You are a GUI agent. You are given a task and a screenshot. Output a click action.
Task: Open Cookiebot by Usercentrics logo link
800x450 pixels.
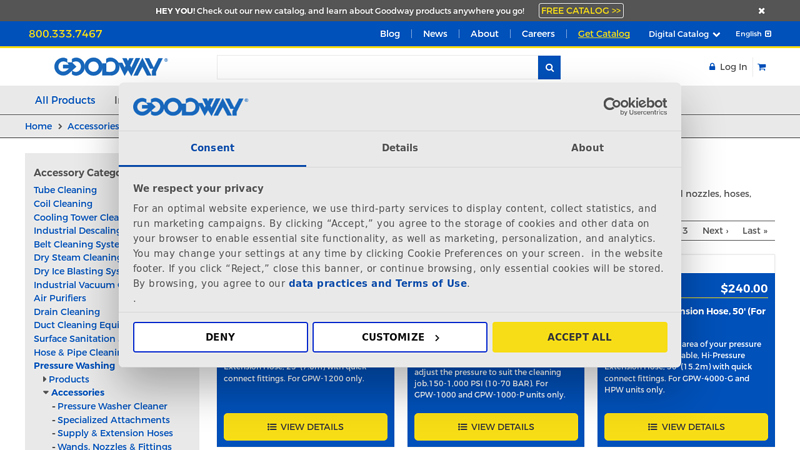point(635,106)
